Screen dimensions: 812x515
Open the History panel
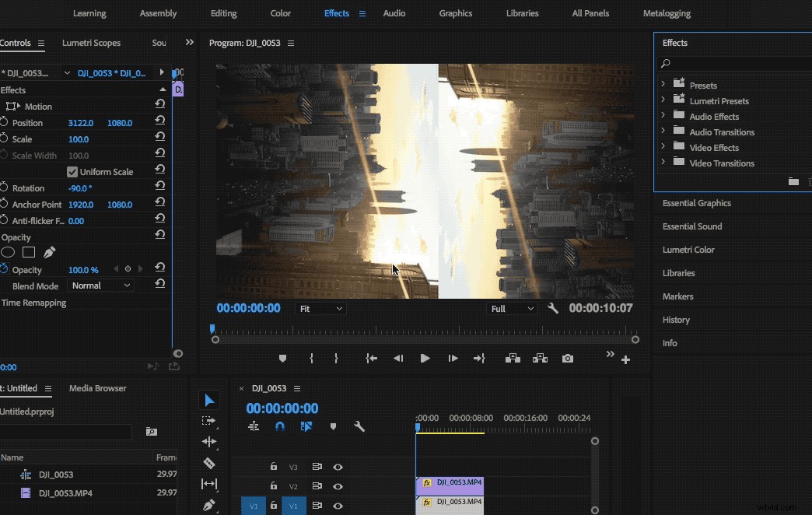(676, 320)
